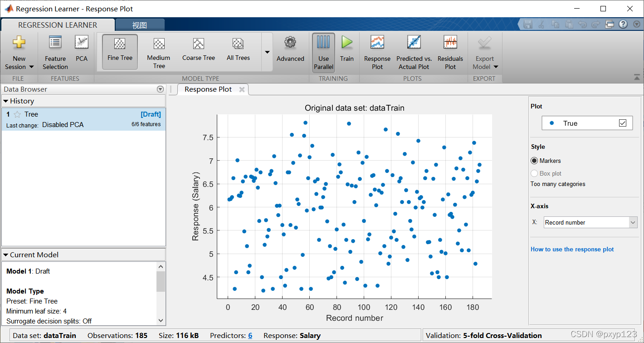This screenshot has height=343, width=644.
Task: Click the Data set: dataTrain status text
Action: (x=44, y=336)
